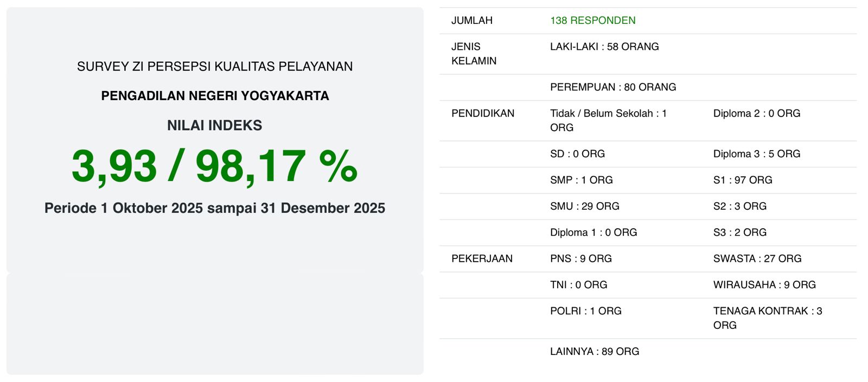
Task: Click the LAKI-LAKI : 58 ORANG entry
Action: click(x=604, y=47)
